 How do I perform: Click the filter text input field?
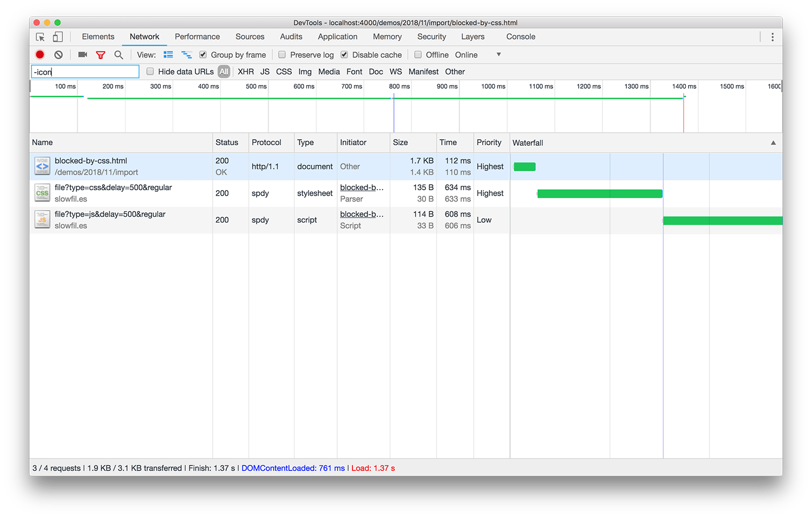tap(85, 72)
